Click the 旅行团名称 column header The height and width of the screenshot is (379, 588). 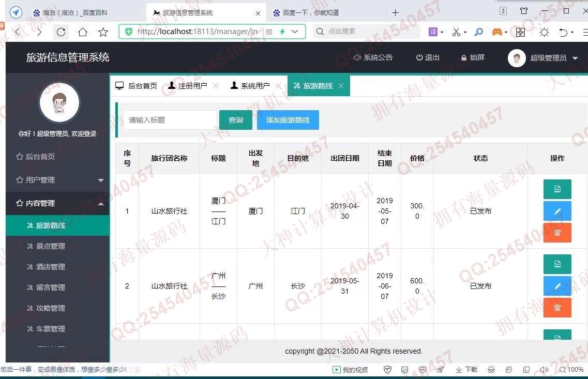[x=169, y=158]
